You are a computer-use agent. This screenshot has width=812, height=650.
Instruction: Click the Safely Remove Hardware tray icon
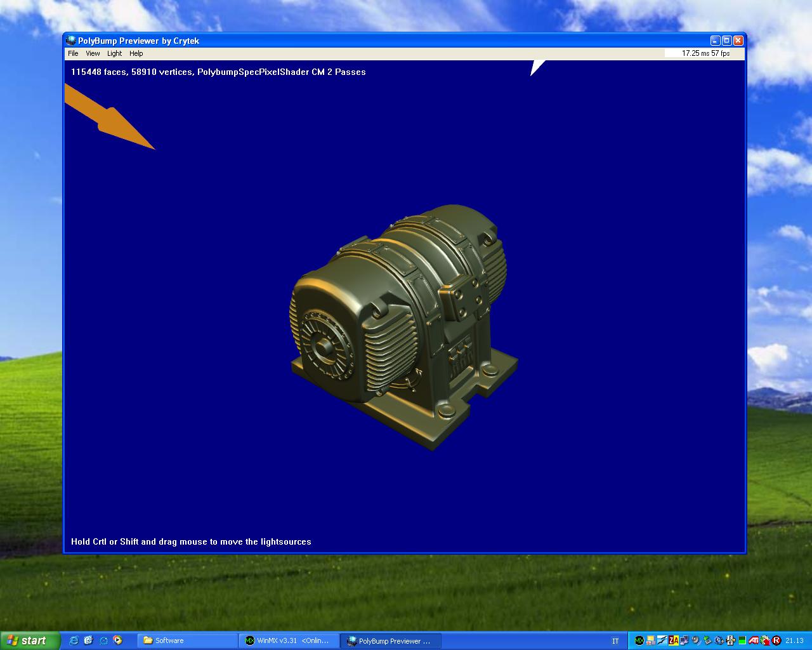pyautogui.click(x=707, y=640)
